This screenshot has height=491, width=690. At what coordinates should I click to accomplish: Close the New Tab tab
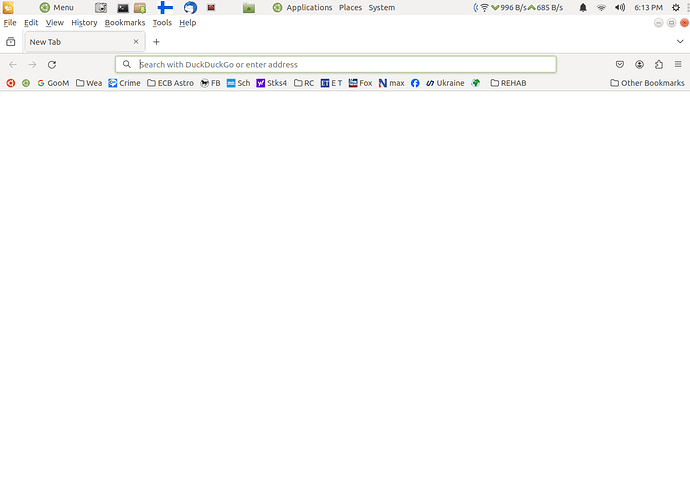tap(136, 41)
